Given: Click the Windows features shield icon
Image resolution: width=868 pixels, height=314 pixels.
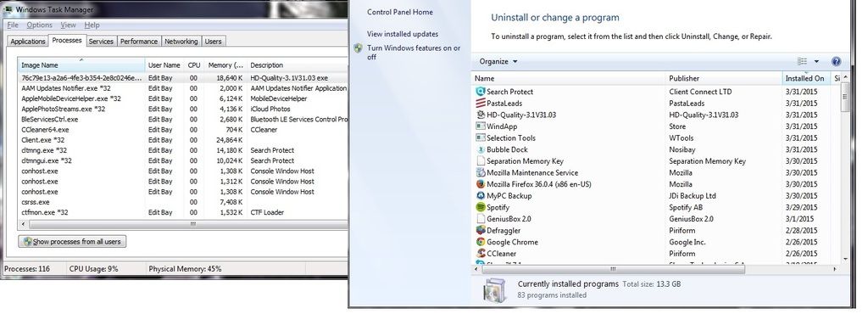Looking at the screenshot, I should [x=359, y=48].
